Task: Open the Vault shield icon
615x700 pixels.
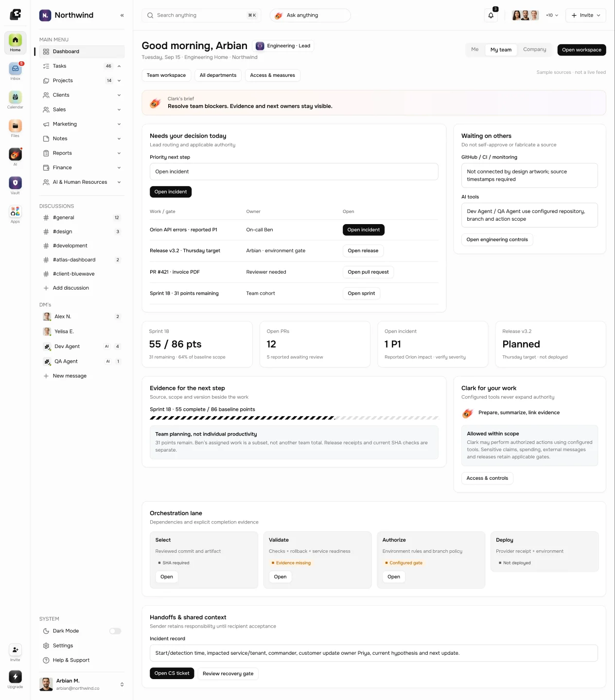Action: (x=15, y=183)
